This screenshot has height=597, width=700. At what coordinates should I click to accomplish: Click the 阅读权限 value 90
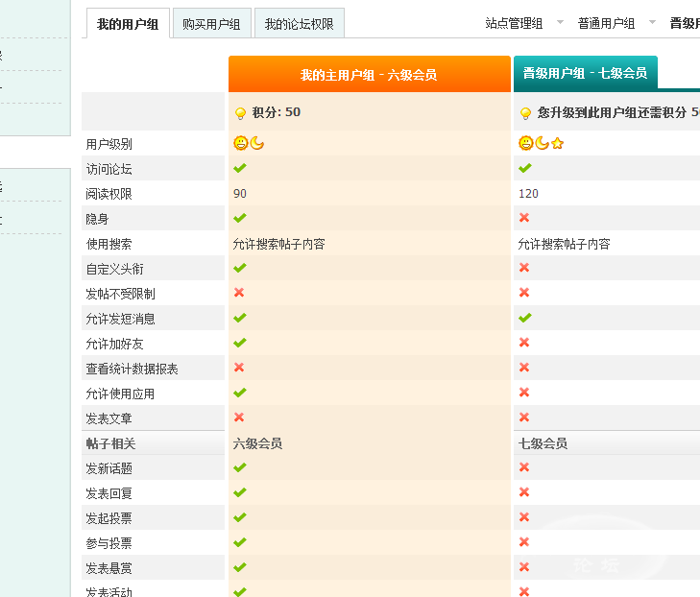click(240, 194)
